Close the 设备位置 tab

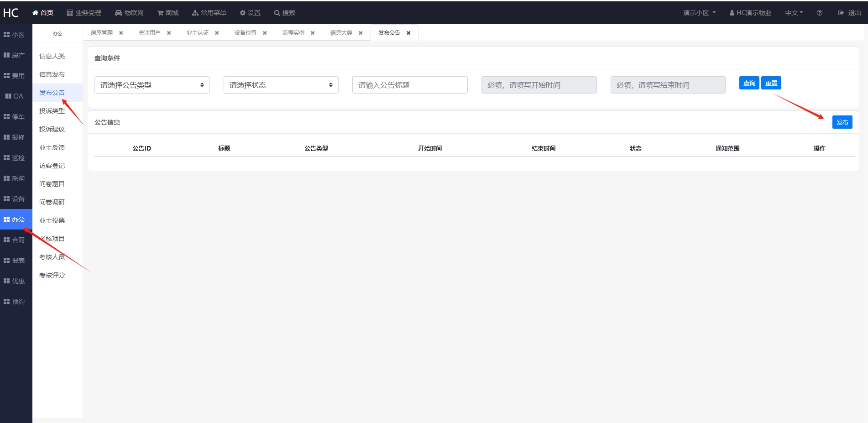pyautogui.click(x=265, y=33)
